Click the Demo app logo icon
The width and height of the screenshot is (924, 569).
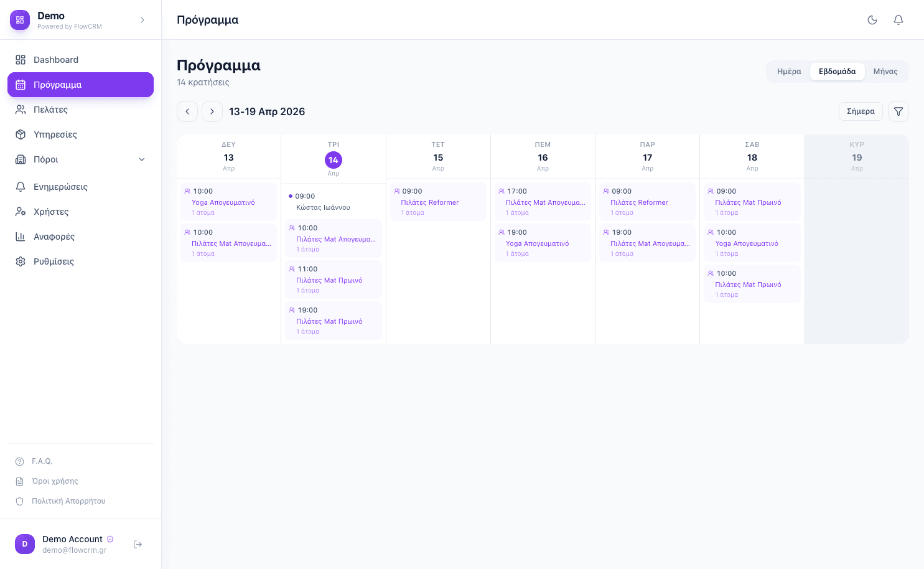(x=20, y=20)
